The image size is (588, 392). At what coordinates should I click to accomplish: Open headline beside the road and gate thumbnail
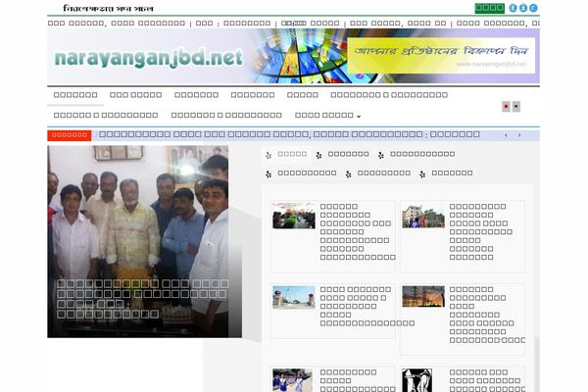[367, 306]
